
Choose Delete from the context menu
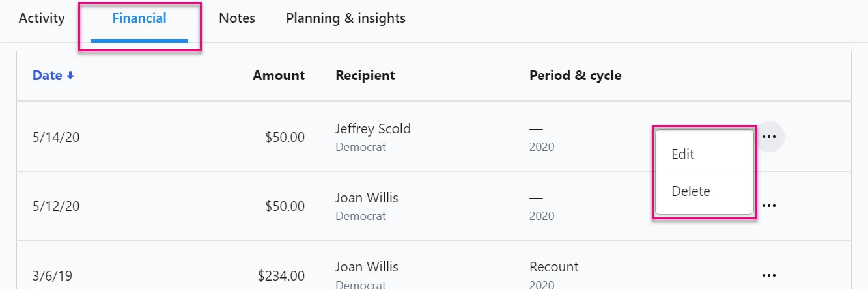pyautogui.click(x=691, y=191)
